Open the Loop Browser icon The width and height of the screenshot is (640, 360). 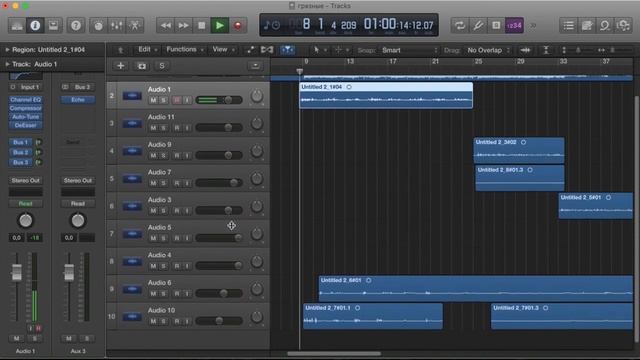[x=604, y=26]
